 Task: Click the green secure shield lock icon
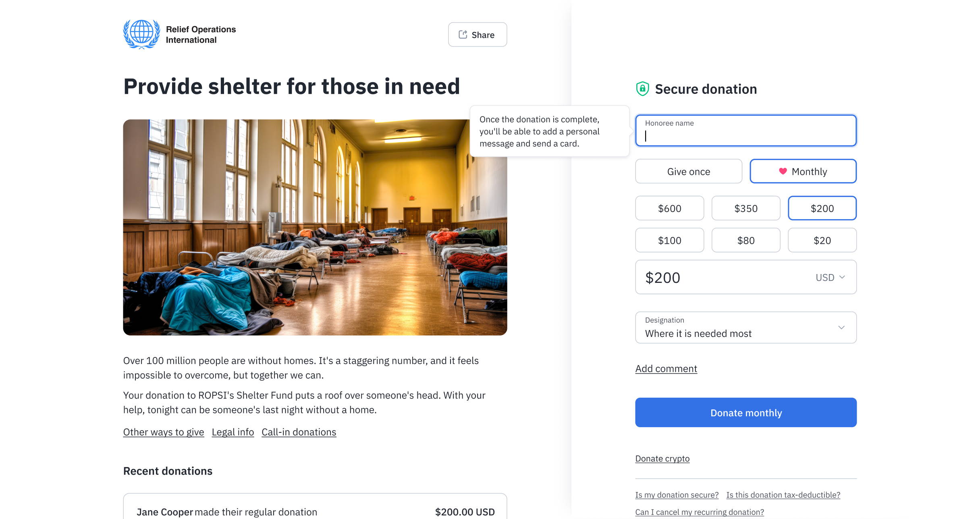pyautogui.click(x=642, y=89)
